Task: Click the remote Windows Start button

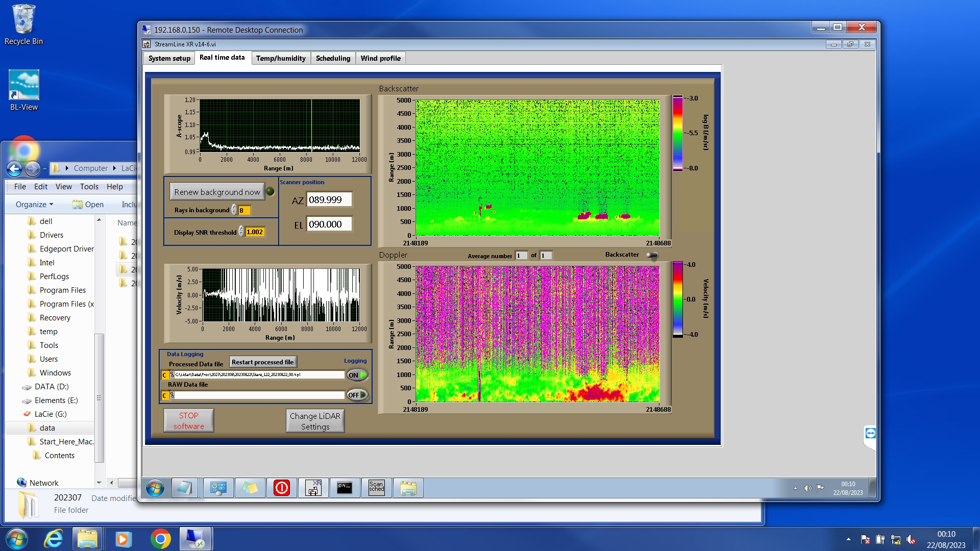Action: click(155, 488)
